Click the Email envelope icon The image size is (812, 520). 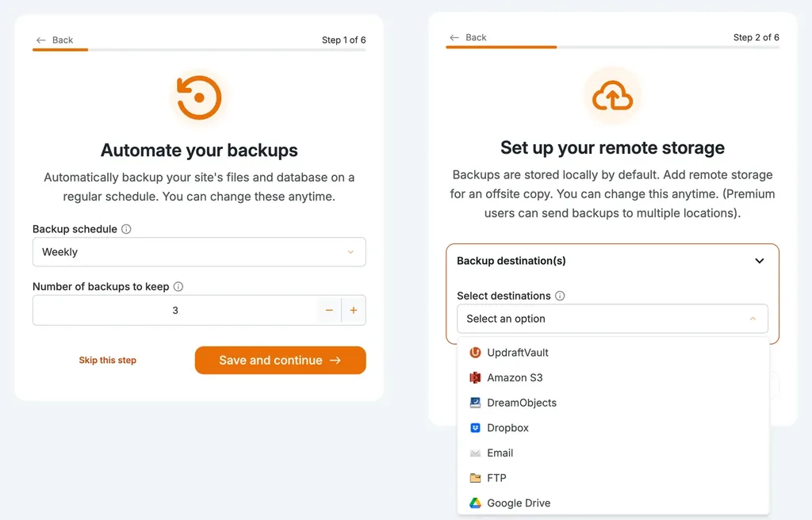475,453
